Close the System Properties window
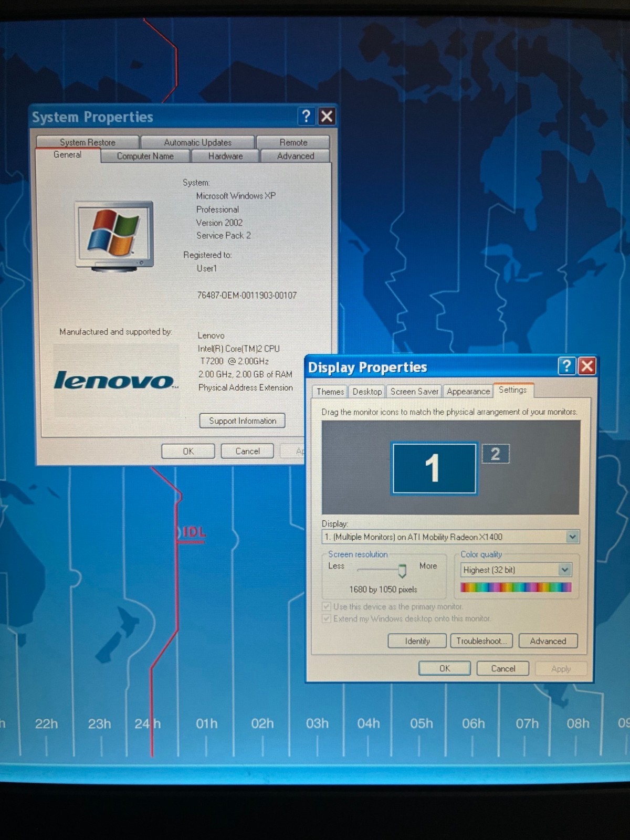 coord(327,116)
